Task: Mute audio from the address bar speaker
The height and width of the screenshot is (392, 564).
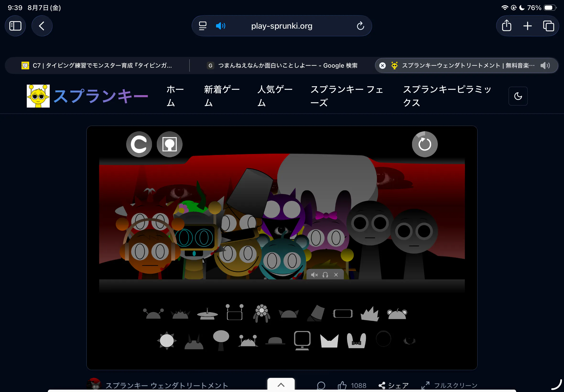Action: pyautogui.click(x=221, y=26)
